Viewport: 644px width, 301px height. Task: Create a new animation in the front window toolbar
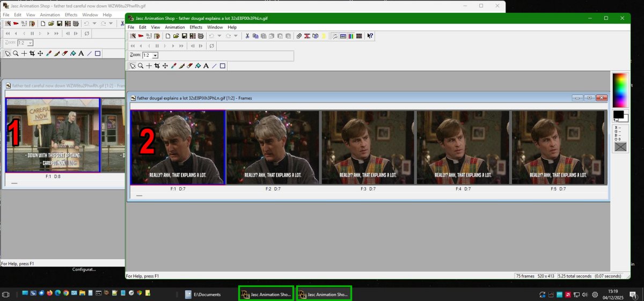tap(168, 36)
